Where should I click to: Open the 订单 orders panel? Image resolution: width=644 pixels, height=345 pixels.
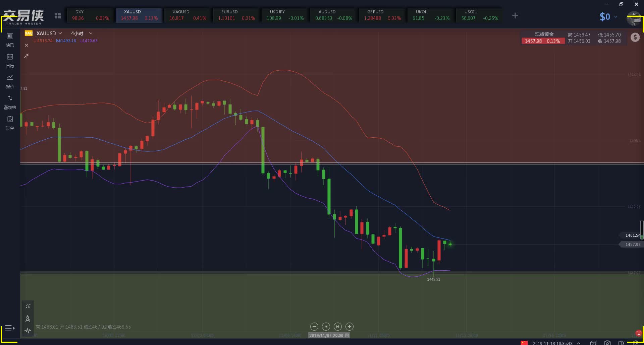[x=10, y=123]
